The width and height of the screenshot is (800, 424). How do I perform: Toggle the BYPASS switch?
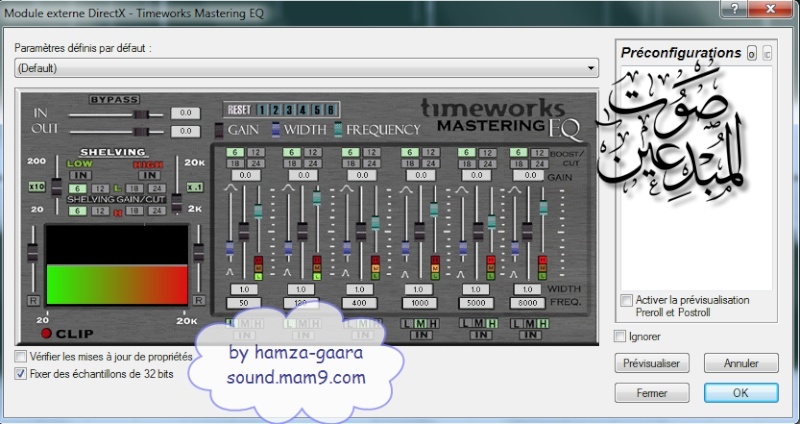[114, 99]
